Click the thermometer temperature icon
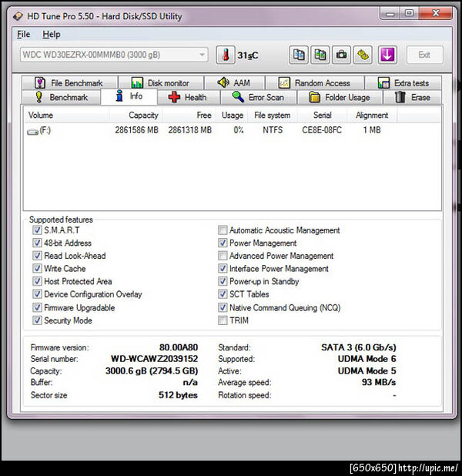The image size is (462, 476). click(226, 55)
